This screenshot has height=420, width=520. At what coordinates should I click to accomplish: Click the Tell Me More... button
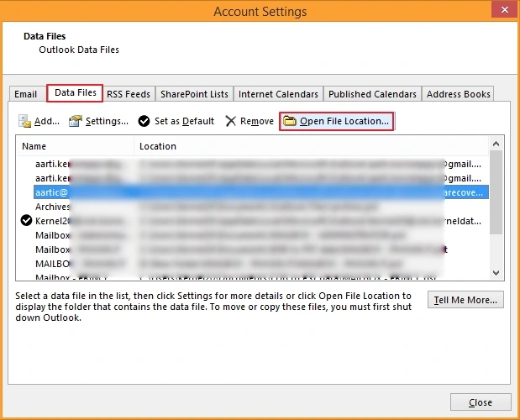[x=465, y=300]
